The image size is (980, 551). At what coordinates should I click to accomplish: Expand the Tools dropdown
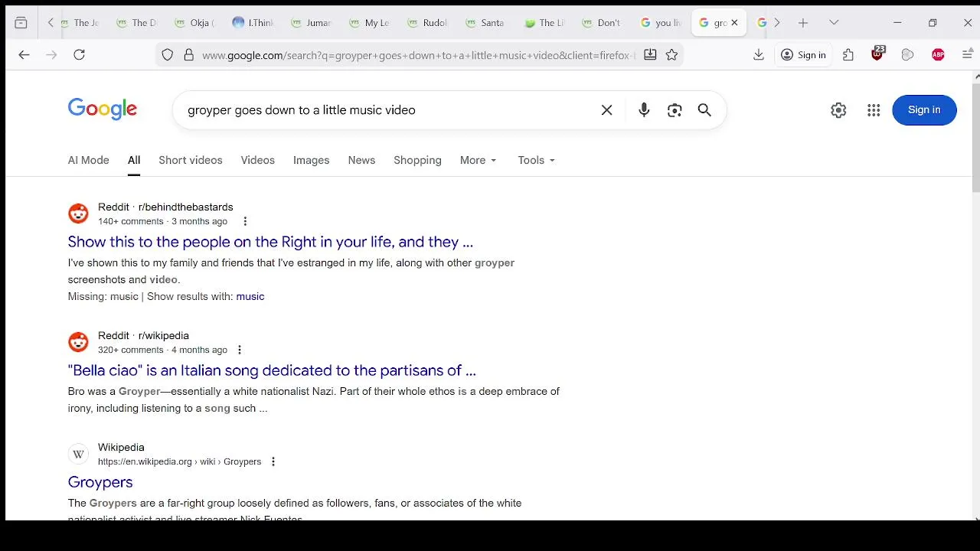[536, 160]
